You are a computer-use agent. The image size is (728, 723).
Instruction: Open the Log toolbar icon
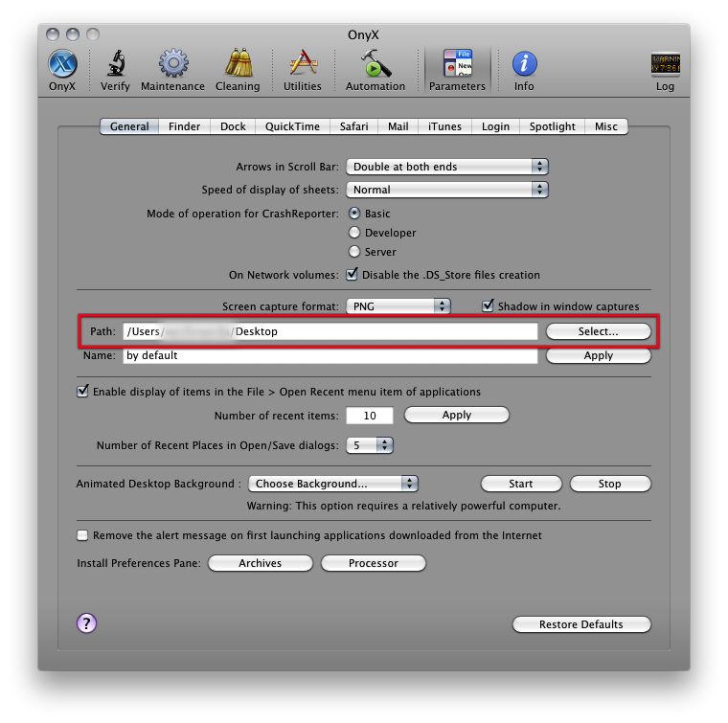(x=665, y=64)
